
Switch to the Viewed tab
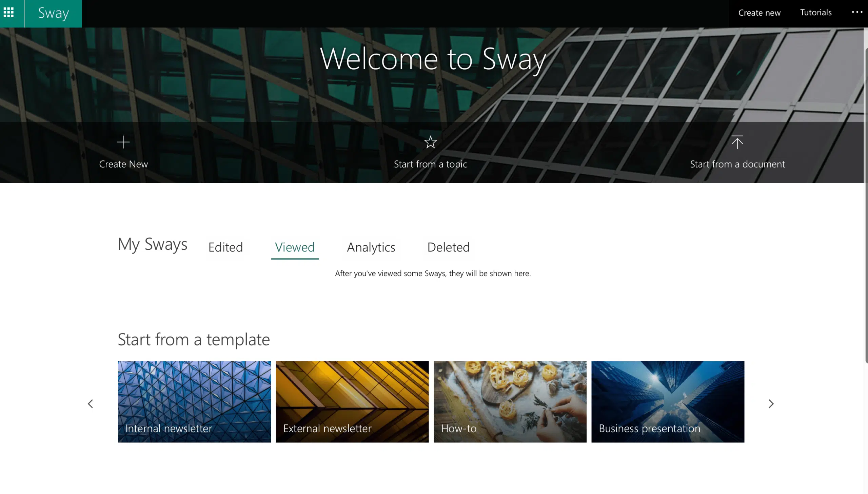pos(295,247)
